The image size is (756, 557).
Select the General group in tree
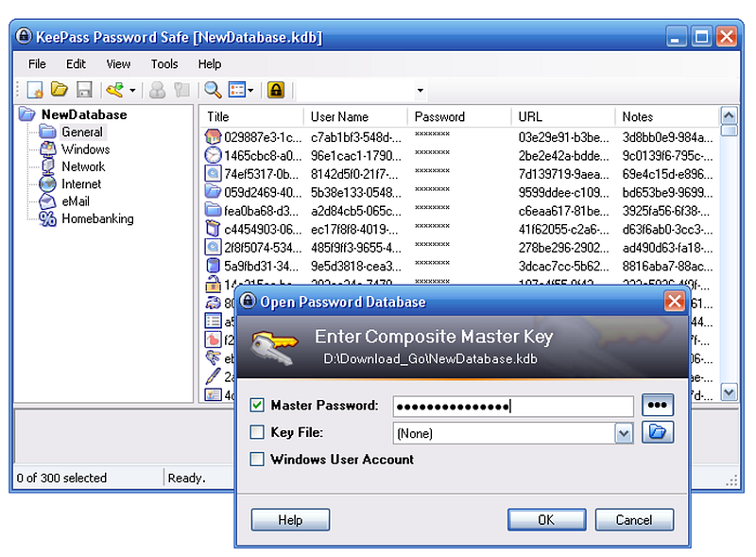click(x=82, y=131)
